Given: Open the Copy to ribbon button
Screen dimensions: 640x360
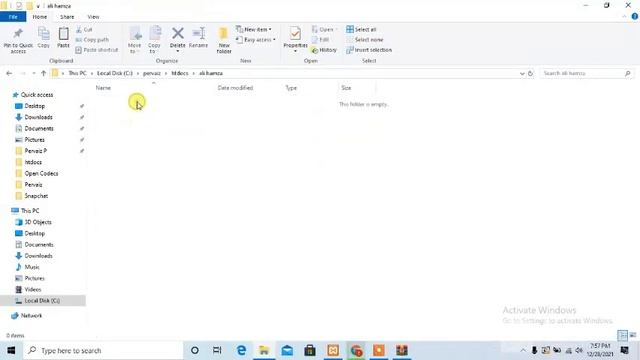Looking at the screenshot, I should pos(154,40).
